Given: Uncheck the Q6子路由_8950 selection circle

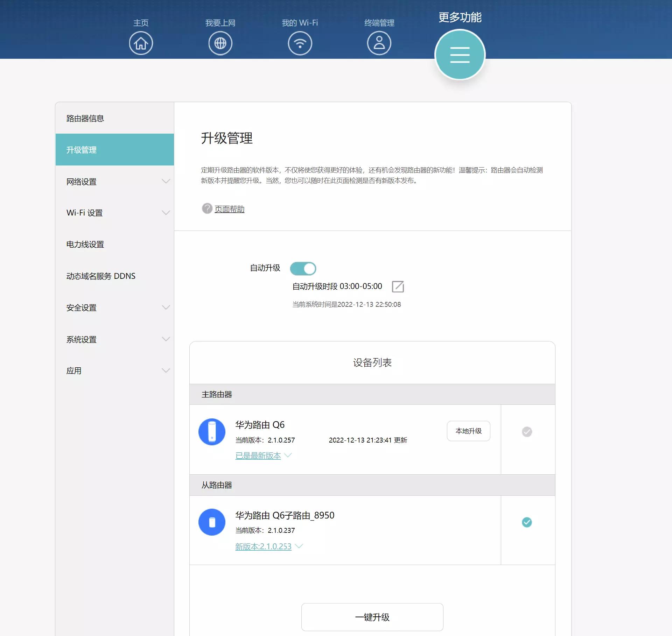Looking at the screenshot, I should 527,522.
